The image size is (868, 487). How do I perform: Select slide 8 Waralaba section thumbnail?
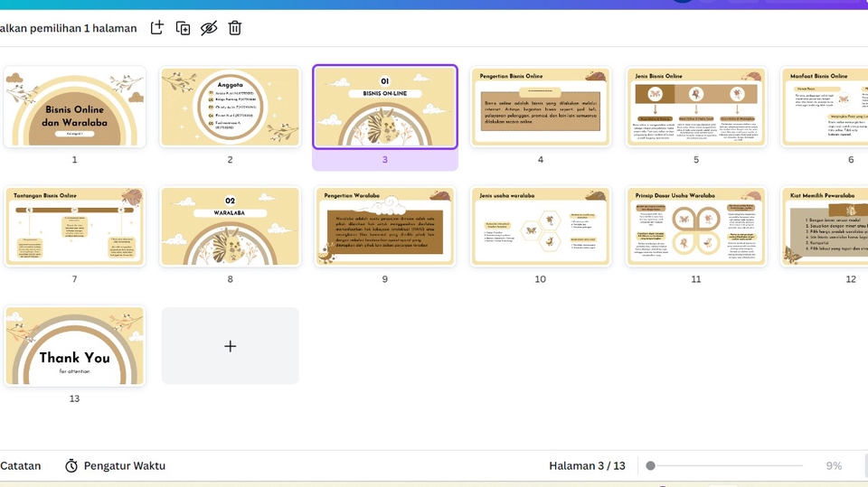[231, 227]
